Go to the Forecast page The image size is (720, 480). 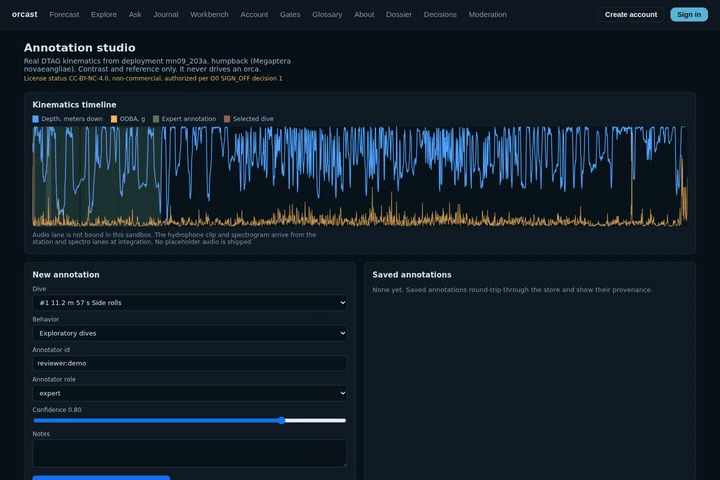(64, 15)
